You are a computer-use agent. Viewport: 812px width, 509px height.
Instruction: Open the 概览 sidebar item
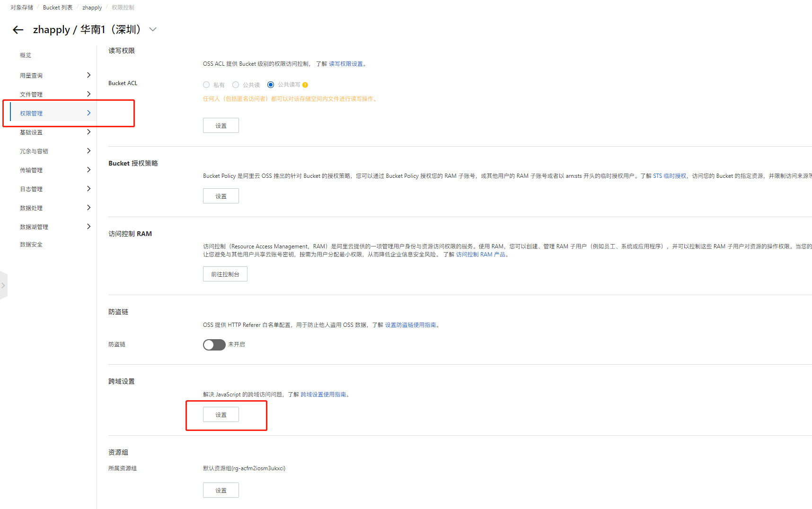(x=26, y=55)
